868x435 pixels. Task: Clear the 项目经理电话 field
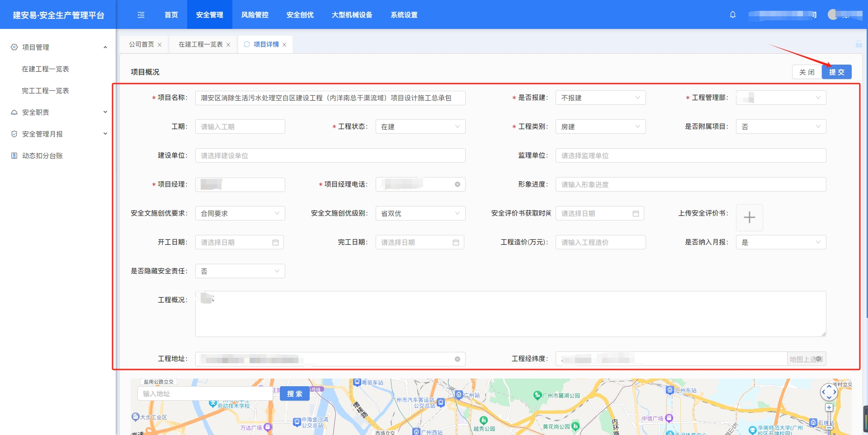pyautogui.click(x=457, y=184)
